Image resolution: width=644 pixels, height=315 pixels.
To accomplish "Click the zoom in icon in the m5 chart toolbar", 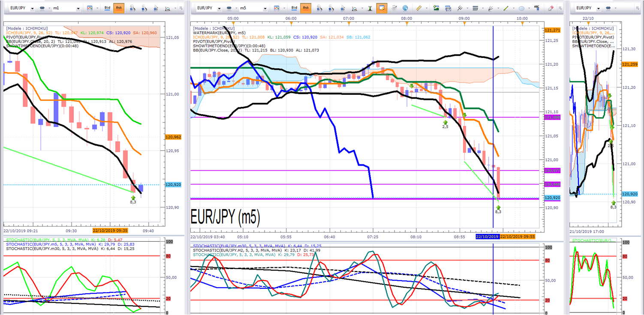I will (320, 8).
